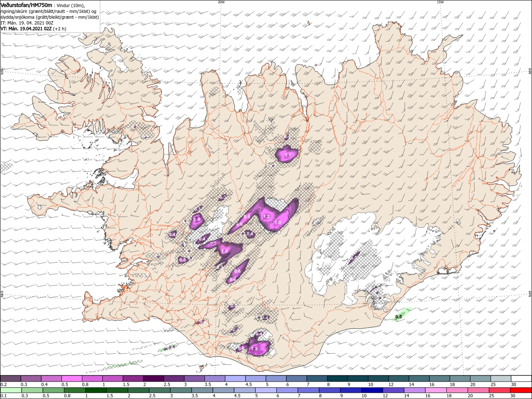The image size is (532, 399).
Task: Click the white swatch ending the upper legend
Action: (521, 379)
